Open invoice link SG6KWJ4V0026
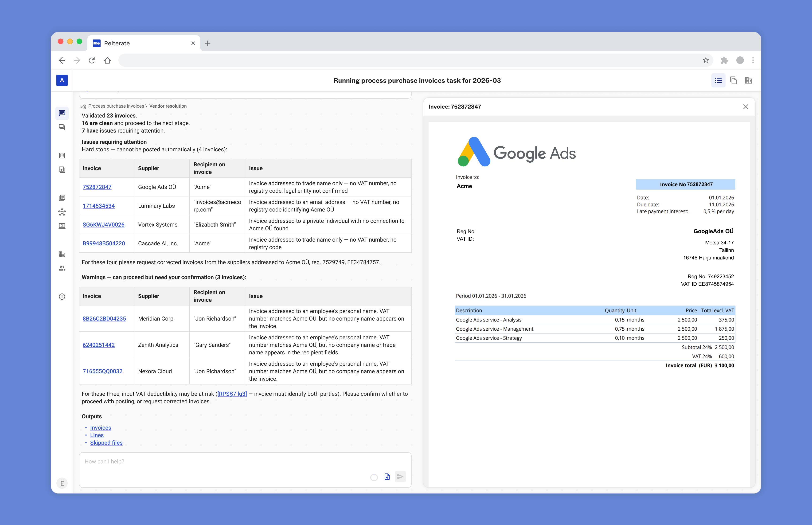The height and width of the screenshot is (525, 812). 103,224
